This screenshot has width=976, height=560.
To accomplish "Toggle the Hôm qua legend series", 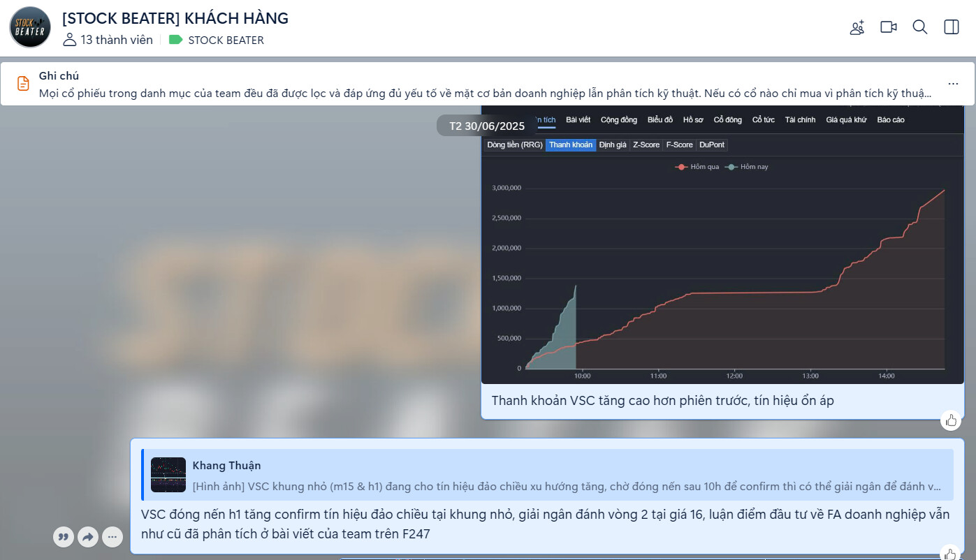I will click(x=697, y=167).
